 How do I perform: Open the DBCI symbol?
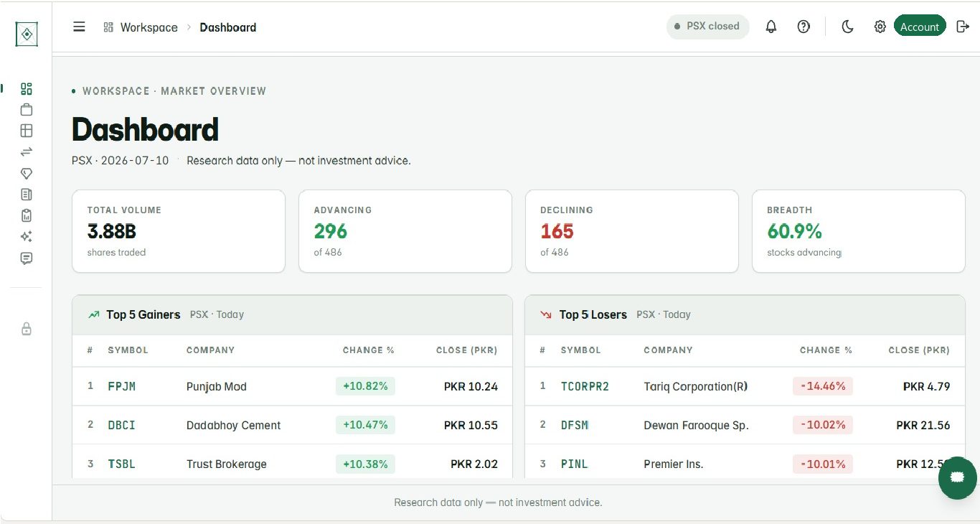(x=121, y=425)
